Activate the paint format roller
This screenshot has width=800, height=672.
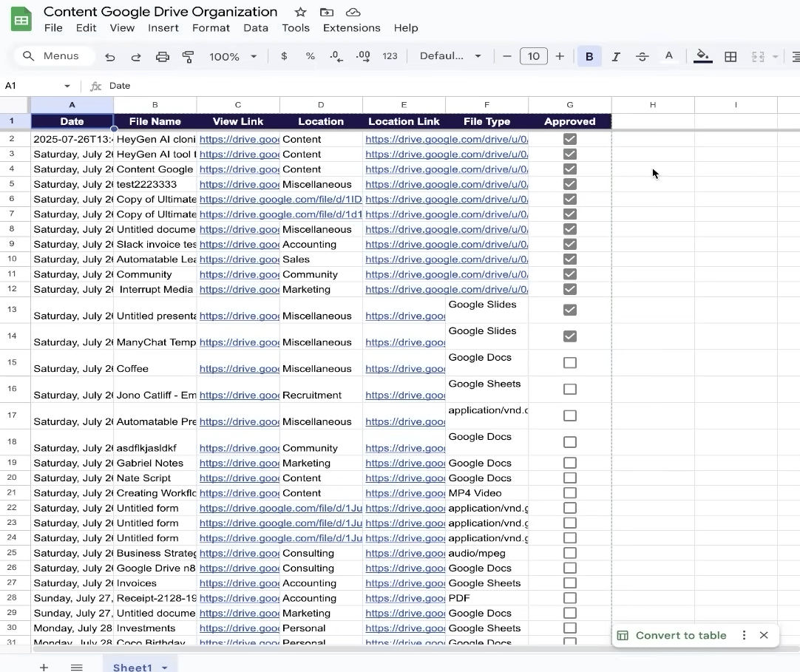tap(189, 57)
